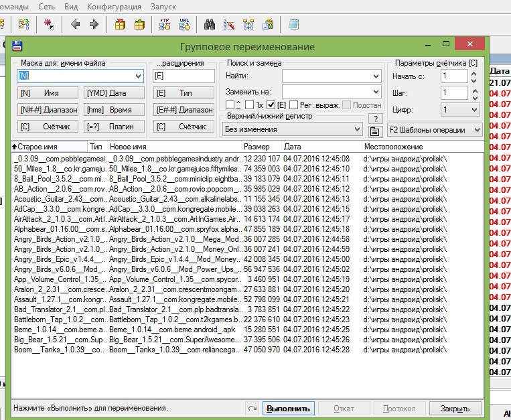
Task: Click the URL connection toolbar icon
Action: pyautogui.click(x=184, y=24)
